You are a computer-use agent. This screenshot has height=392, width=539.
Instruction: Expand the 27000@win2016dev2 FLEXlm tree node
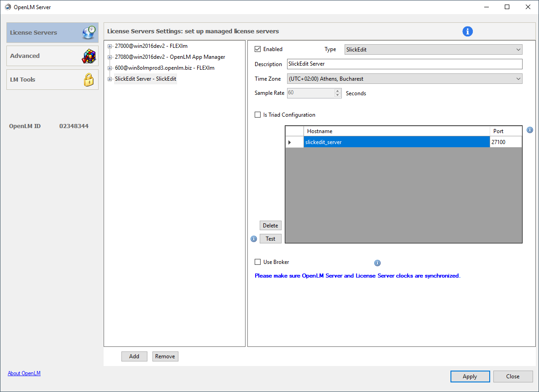coord(109,46)
